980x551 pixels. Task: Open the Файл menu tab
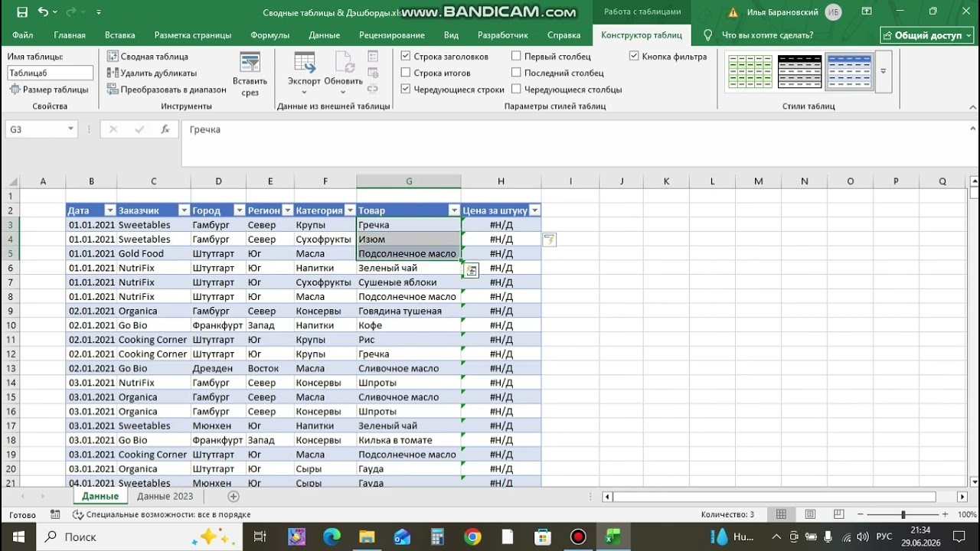coord(22,35)
